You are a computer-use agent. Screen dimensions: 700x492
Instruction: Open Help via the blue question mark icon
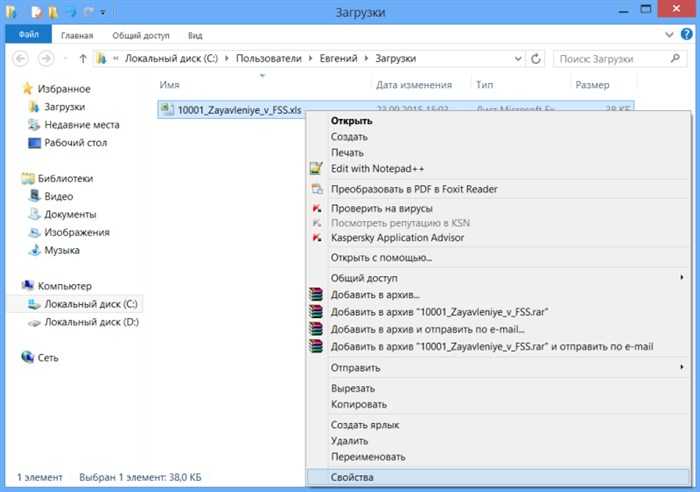[687, 34]
